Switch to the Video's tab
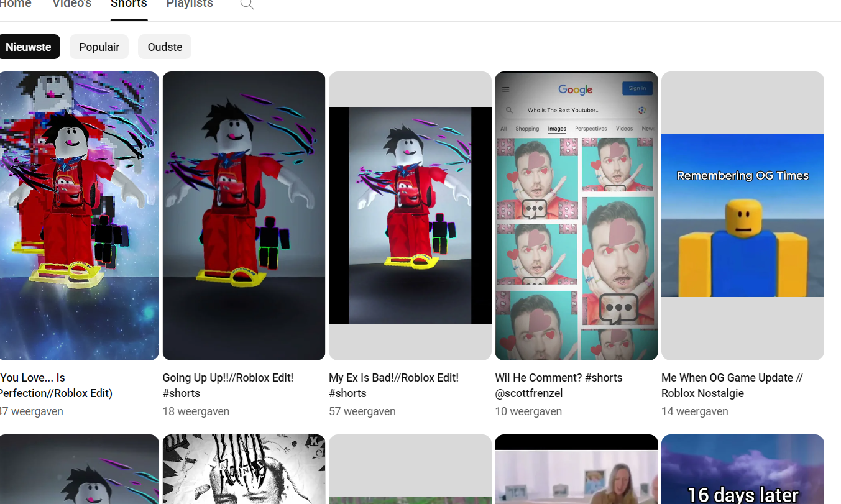 click(71, 4)
